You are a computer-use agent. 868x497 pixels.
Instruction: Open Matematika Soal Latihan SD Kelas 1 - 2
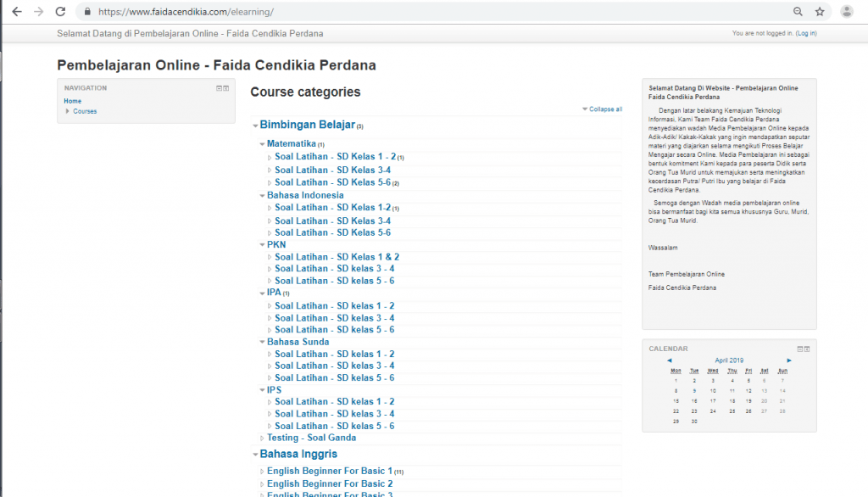pos(336,157)
